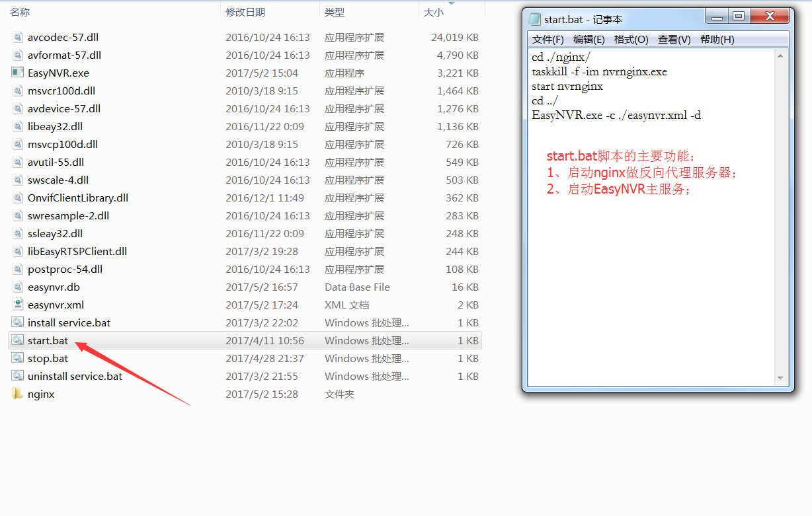812x516 pixels.
Task: Click the avutil-55.dll file icon
Action: click(x=17, y=162)
